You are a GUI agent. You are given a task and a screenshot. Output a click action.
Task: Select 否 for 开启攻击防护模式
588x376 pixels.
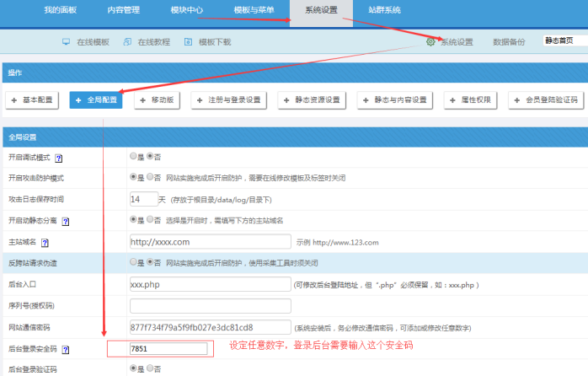coord(150,177)
